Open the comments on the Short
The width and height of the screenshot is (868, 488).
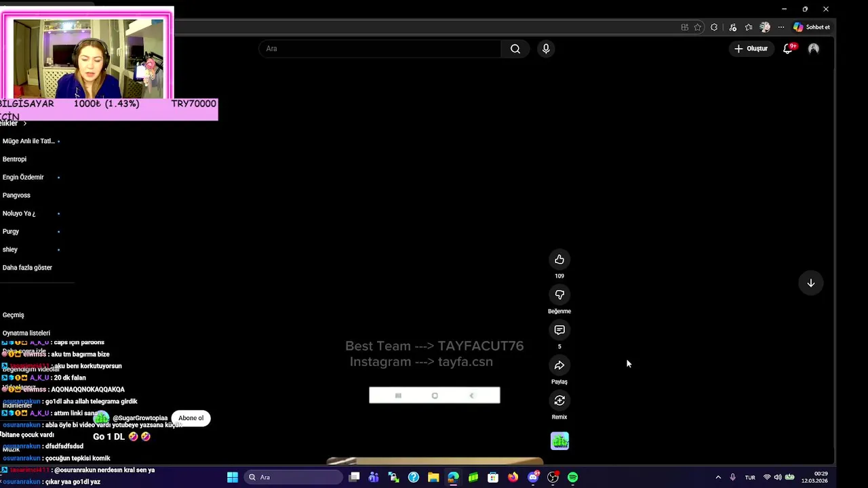559,330
